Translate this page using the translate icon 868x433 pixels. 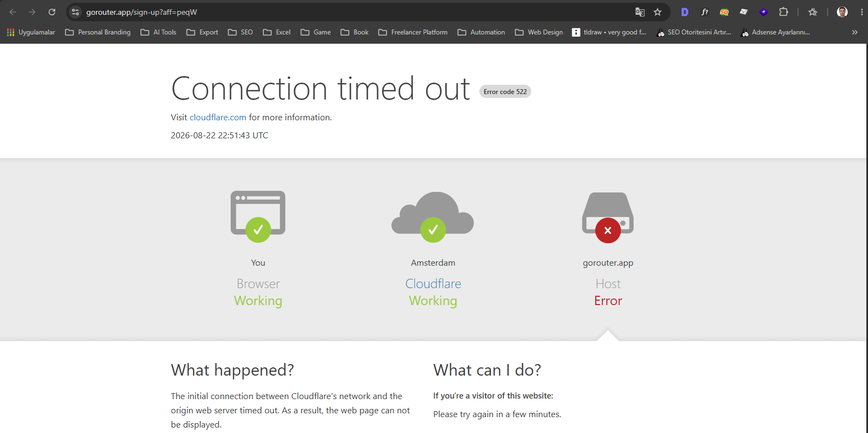click(640, 12)
